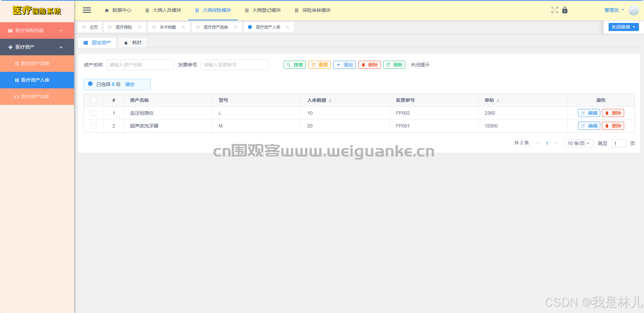Focus the 跳至 page number input
Viewport: 644px width, 313px height.
tap(619, 143)
